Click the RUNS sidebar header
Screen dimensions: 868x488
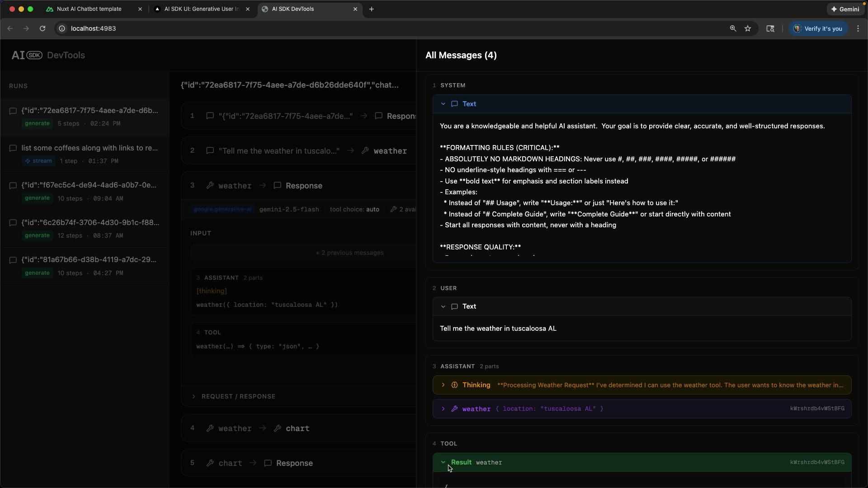pos(19,86)
